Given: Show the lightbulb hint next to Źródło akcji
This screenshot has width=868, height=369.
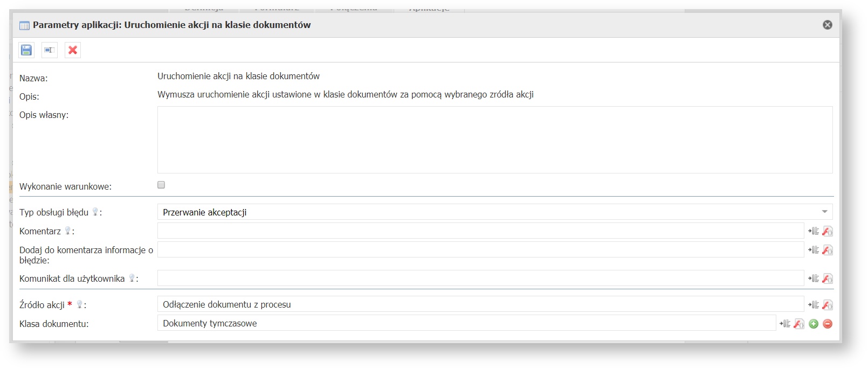Looking at the screenshot, I should pyautogui.click(x=79, y=304).
